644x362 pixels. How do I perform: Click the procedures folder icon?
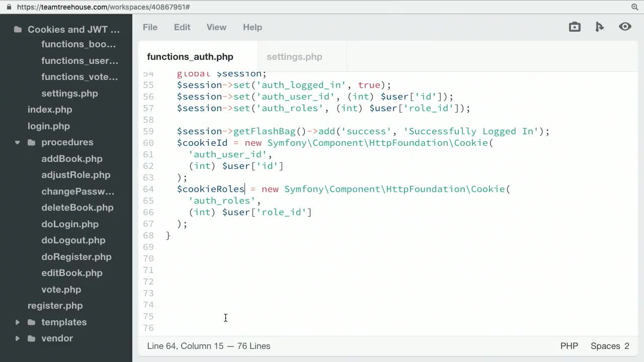click(31, 142)
